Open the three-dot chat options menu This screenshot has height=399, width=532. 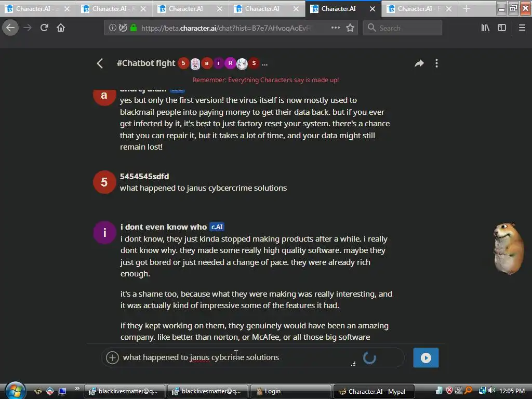(436, 63)
